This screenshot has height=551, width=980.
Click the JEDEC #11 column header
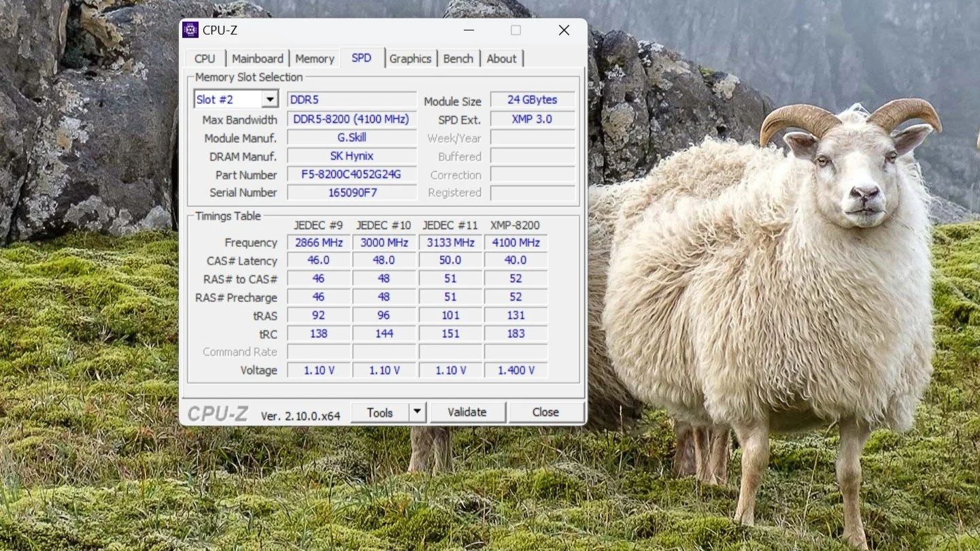point(449,225)
